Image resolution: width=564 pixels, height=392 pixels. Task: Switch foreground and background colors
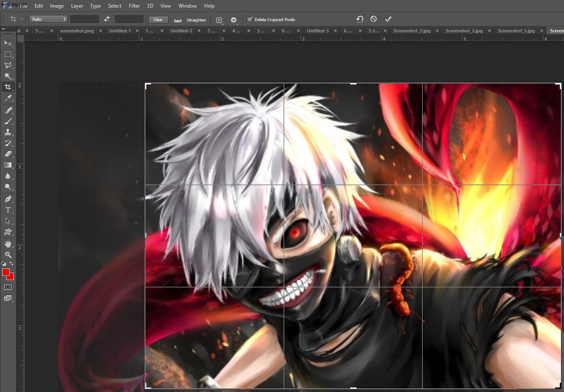click(11, 264)
